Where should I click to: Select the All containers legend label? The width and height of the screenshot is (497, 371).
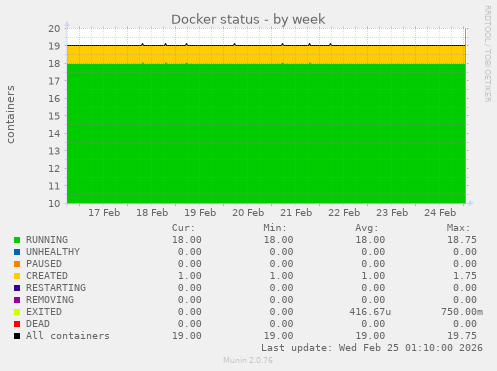coord(68,336)
